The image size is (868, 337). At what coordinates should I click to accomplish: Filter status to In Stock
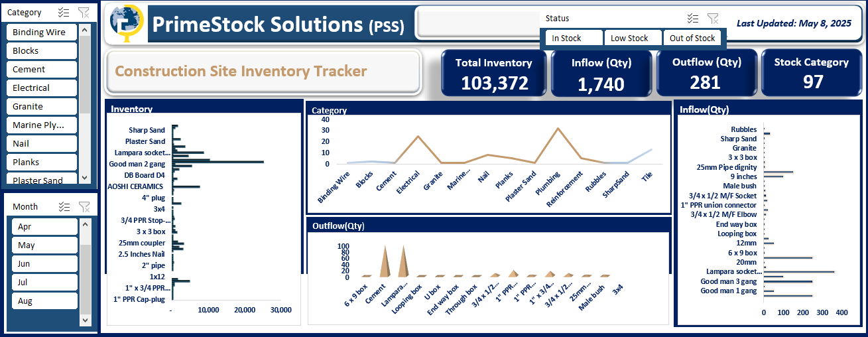point(574,38)
